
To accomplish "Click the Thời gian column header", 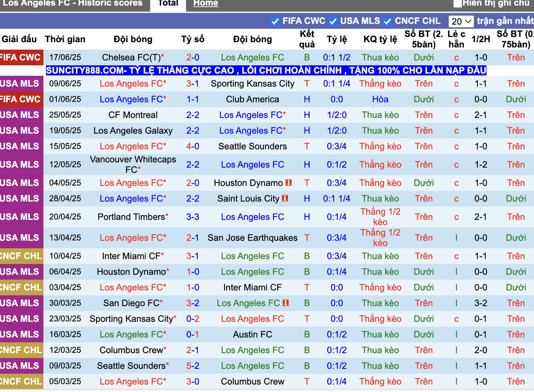I will click(65, 39).
